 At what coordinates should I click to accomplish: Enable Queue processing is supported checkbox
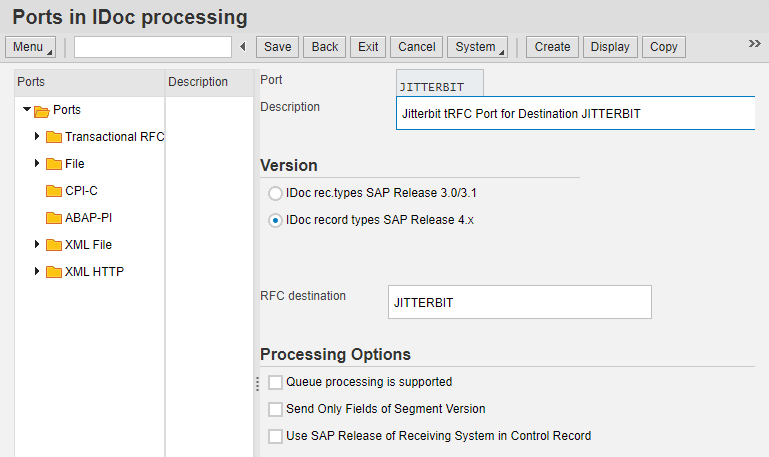(x=276, y=382)
